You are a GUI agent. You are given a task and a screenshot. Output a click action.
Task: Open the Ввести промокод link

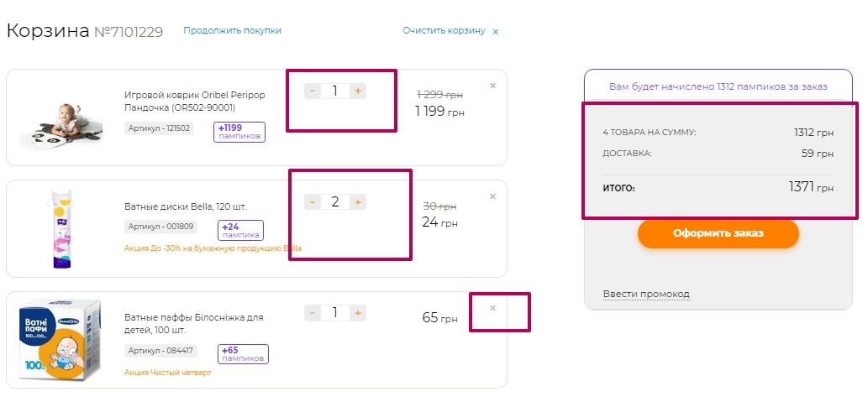point(646,294)
